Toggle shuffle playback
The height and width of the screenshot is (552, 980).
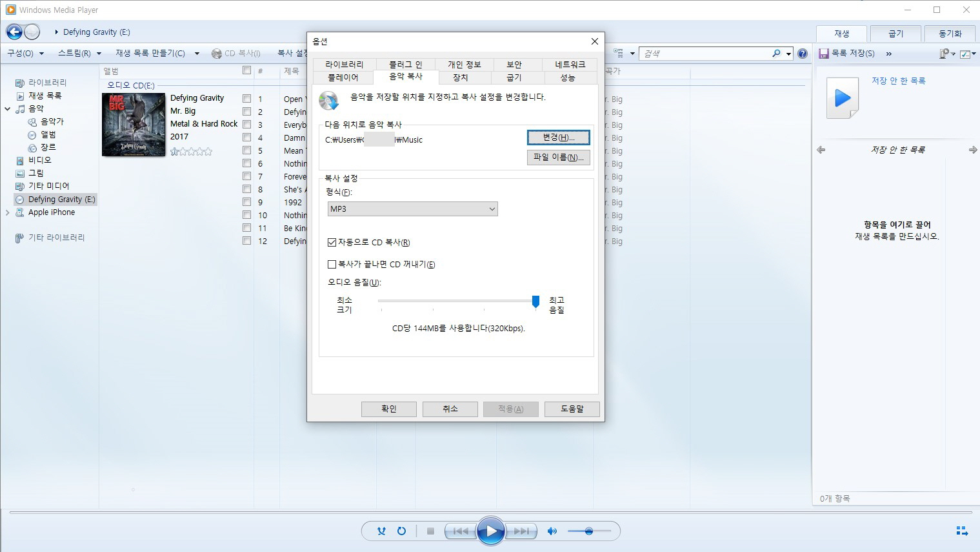(x=381, y=531)
